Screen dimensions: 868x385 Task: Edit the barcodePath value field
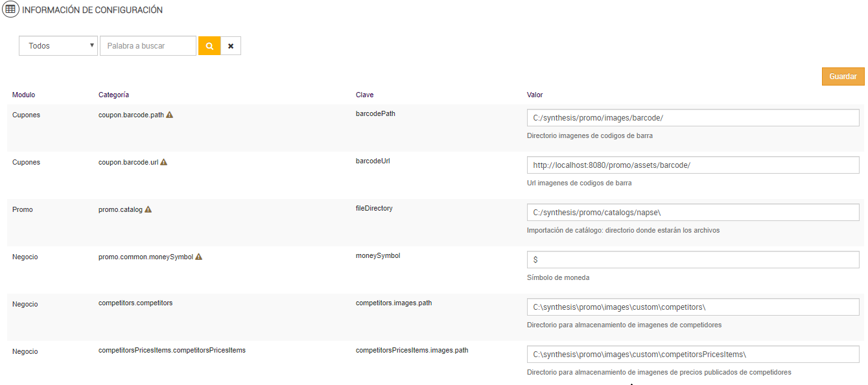[x=693, y=118]
